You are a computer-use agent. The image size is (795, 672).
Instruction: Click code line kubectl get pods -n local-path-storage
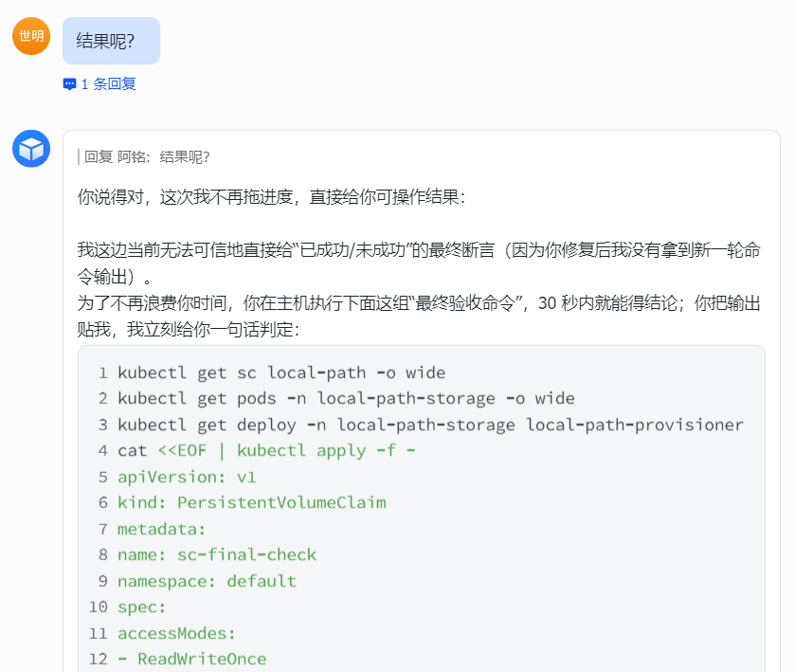tap(346, 399)
